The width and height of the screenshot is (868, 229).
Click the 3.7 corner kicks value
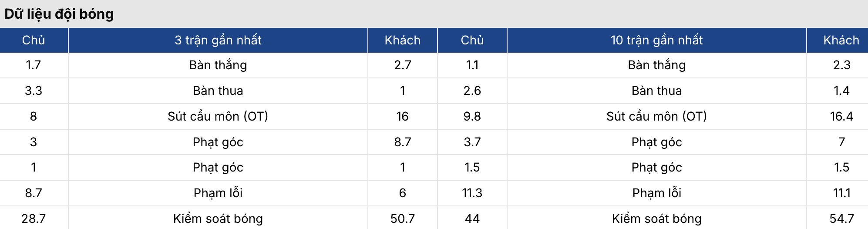(x=472, y=142)
